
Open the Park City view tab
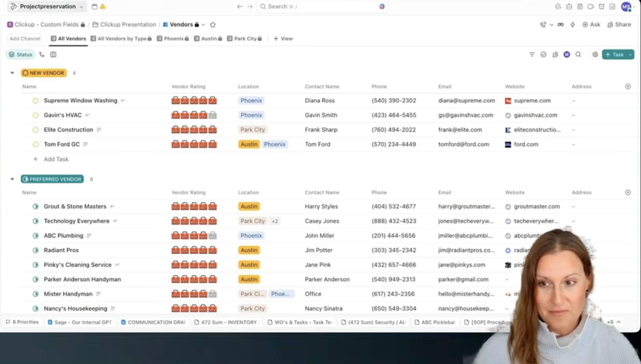coord(245,39)
